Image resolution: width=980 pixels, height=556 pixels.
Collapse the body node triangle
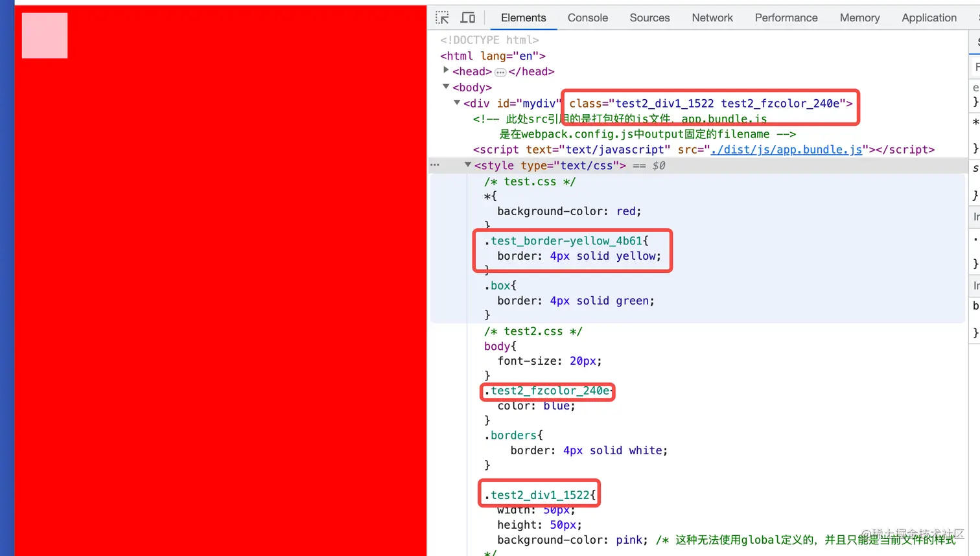coord(446,86)
